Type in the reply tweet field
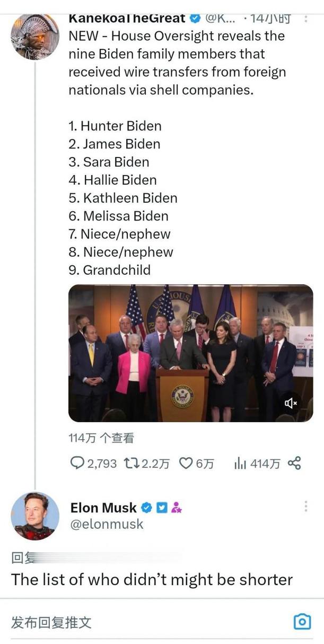 click(133, 622)
